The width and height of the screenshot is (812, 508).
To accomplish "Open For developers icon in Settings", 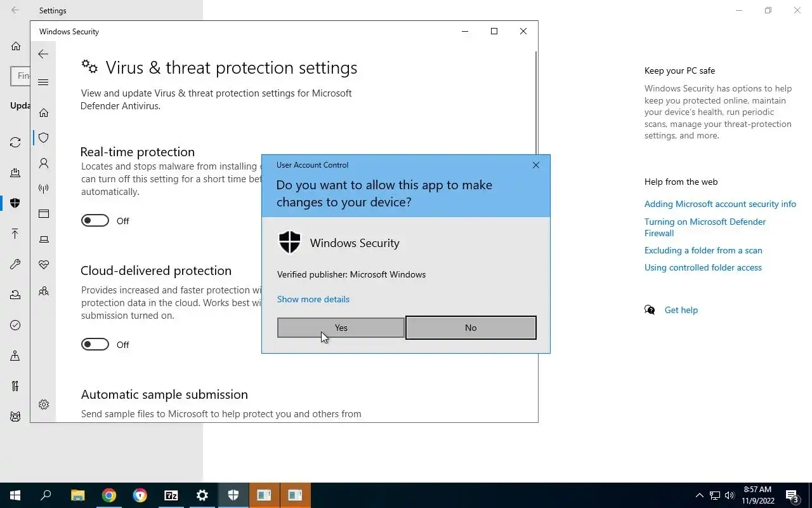I will [15, 386].
